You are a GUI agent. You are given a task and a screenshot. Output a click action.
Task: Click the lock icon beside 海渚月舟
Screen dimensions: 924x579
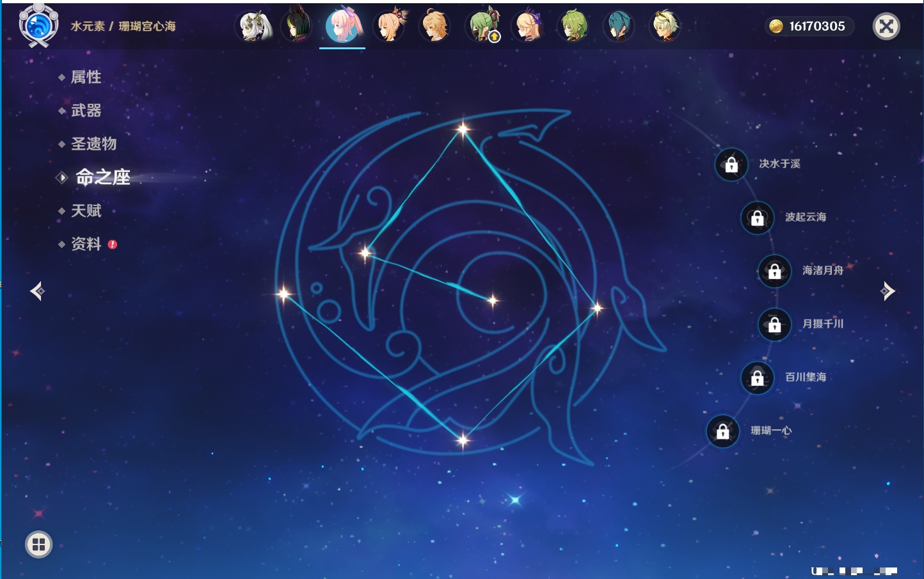pyautogui.click(x=775, y=271)
